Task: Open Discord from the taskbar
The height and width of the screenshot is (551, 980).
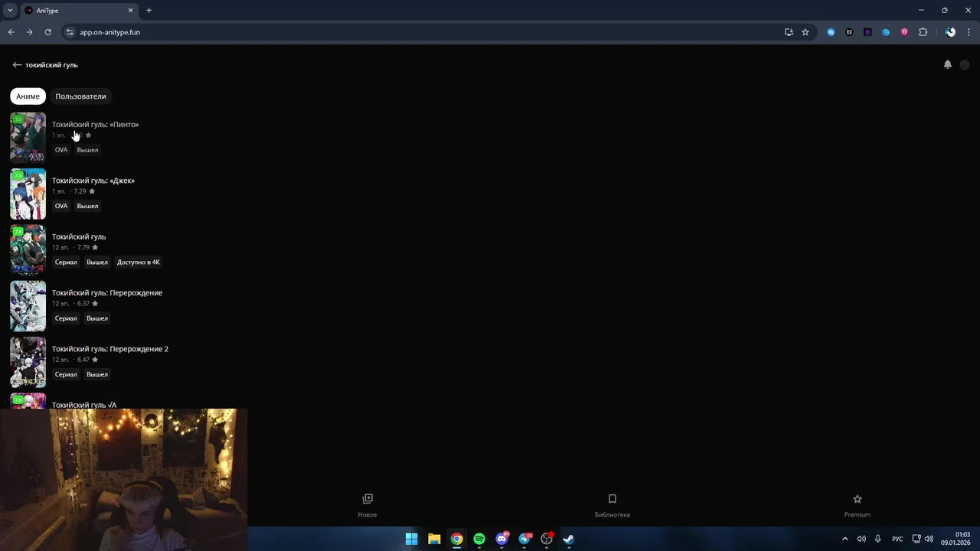Action: click(x=501, y=539)
